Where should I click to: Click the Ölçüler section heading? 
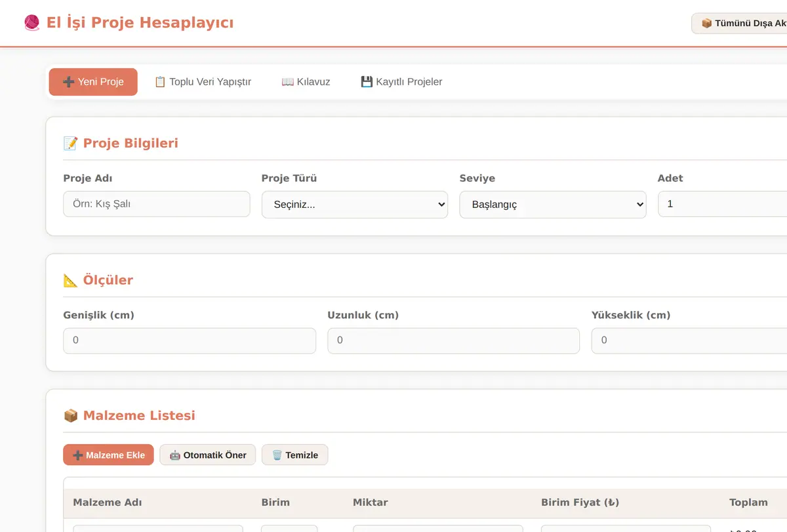(98, 280)
